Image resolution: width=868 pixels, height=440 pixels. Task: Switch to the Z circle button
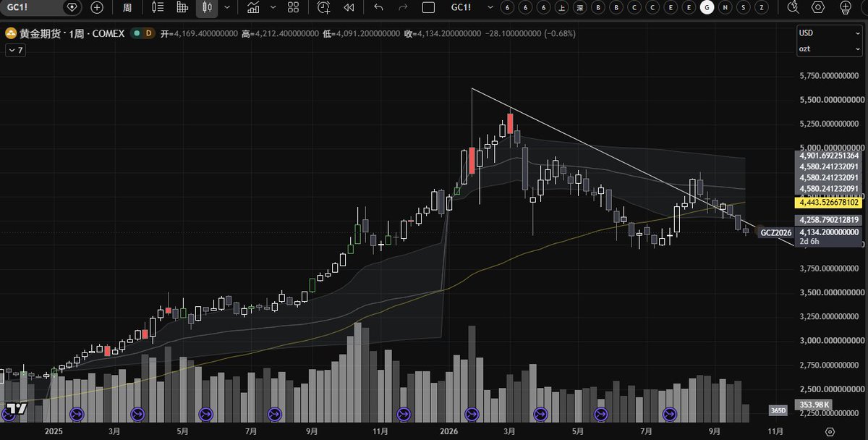click(762, 7)
